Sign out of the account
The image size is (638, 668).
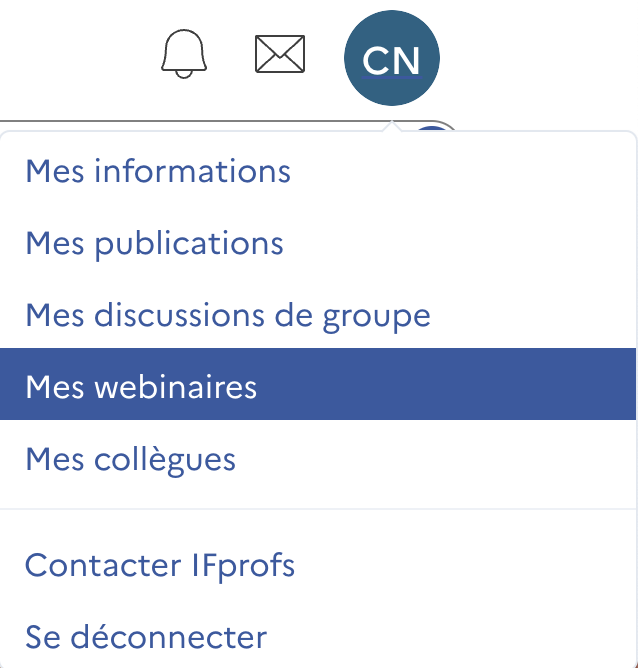click(146, 637)
